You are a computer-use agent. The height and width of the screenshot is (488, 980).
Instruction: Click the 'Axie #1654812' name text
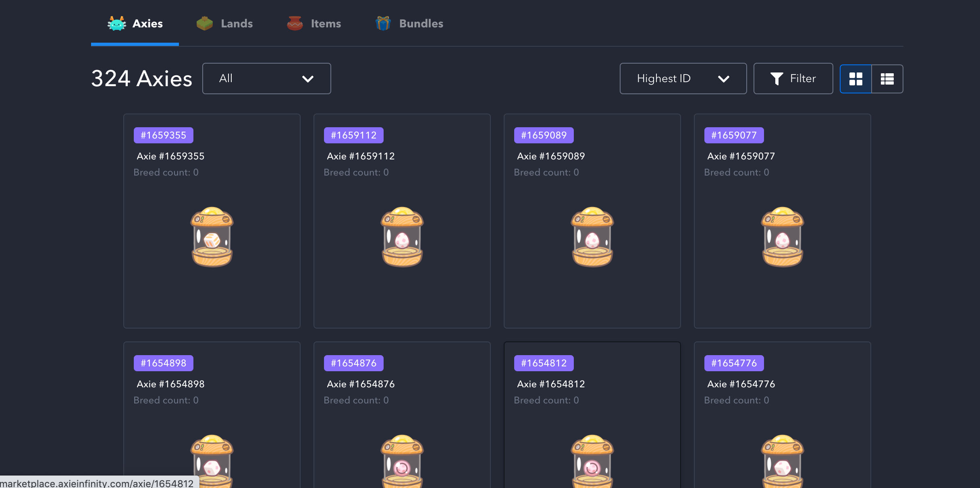tap(551, 384)
